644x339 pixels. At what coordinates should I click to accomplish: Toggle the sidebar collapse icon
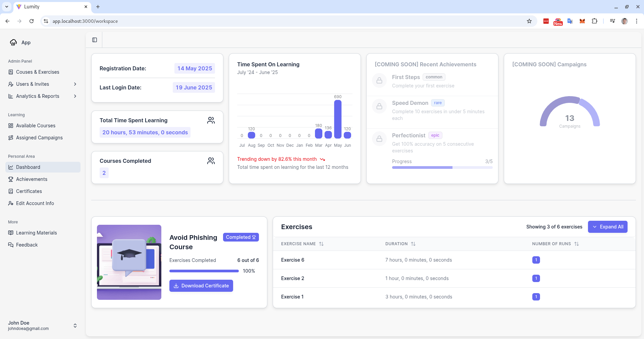95,40
